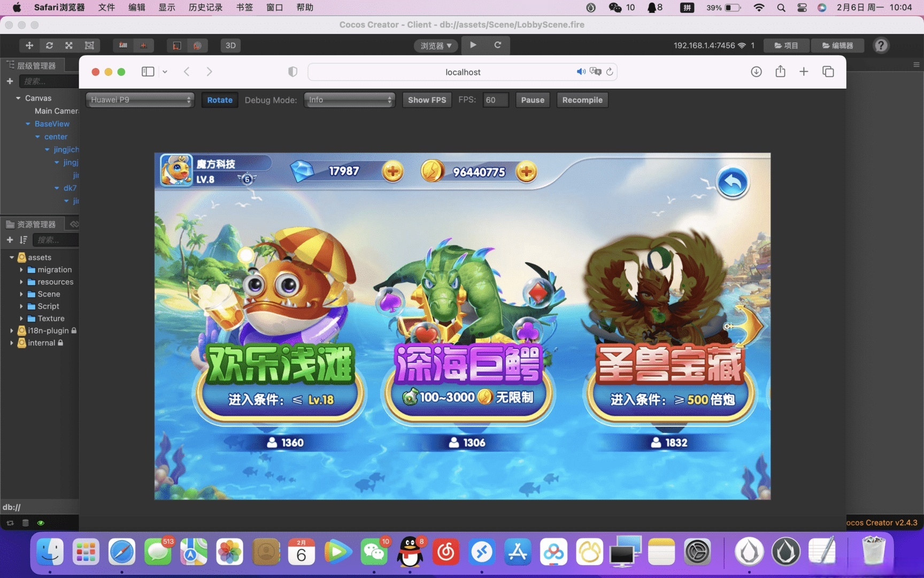Open the 历史记录 menu in the menu bar
The width and height of the screenshot is (924, 578).
(205, 7)
